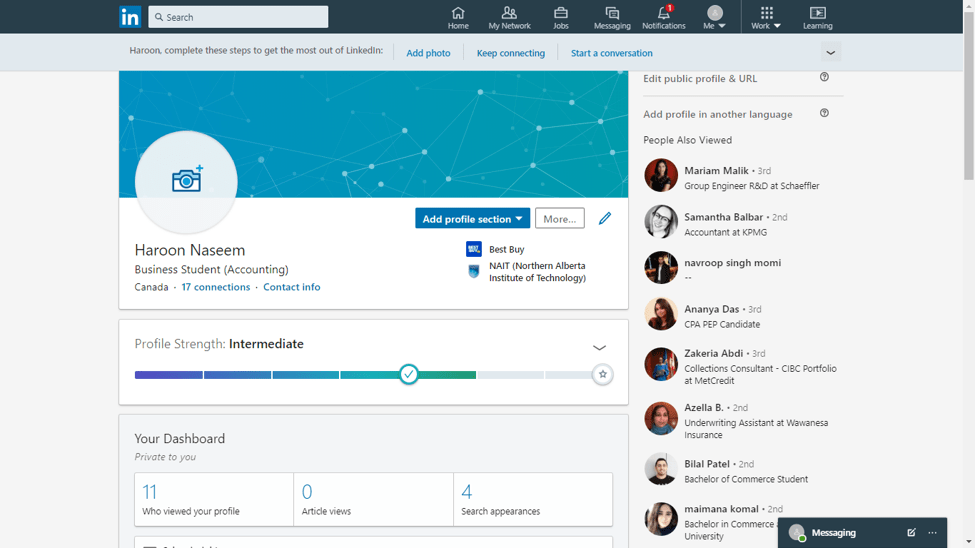Open Messaging from the top navigation
Image resolution: width=975 pixels, height=548 pixels.
tap(612, 17)
